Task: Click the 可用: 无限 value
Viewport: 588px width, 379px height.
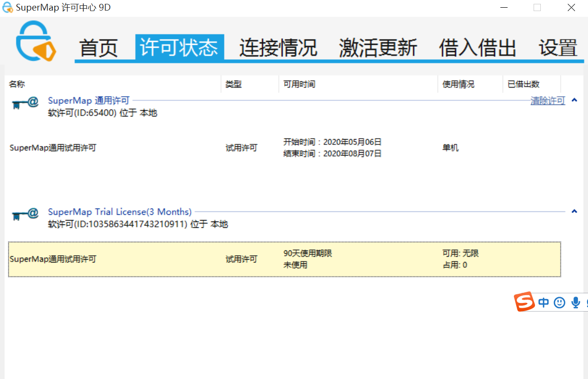Action: click(461, 253)
